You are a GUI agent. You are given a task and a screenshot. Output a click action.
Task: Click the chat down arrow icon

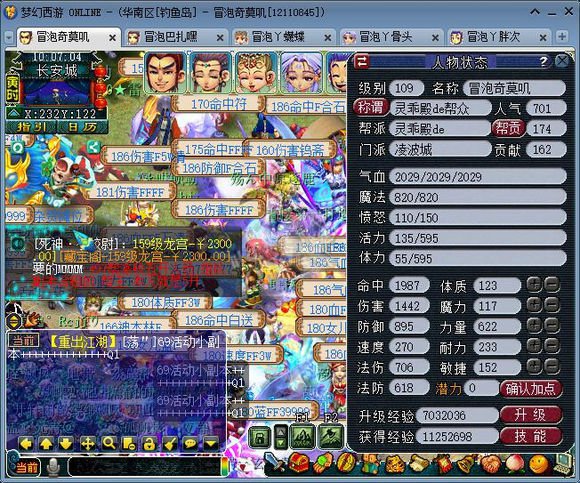66,443
